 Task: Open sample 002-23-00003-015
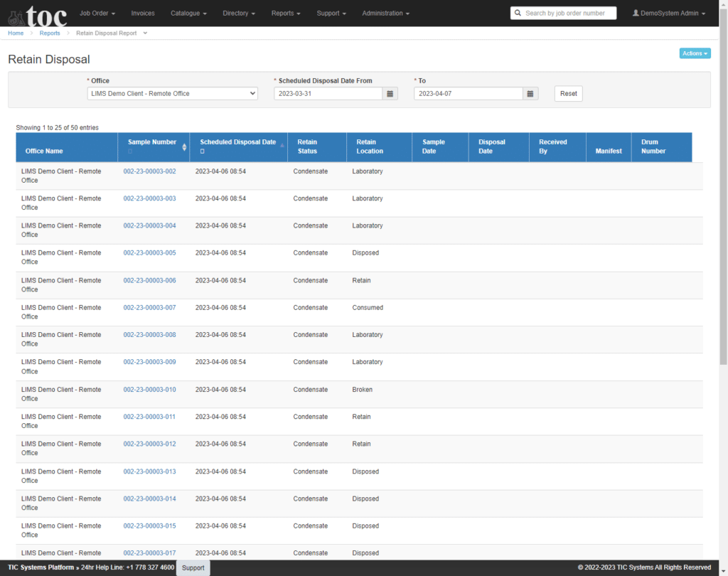click(149, 526)
